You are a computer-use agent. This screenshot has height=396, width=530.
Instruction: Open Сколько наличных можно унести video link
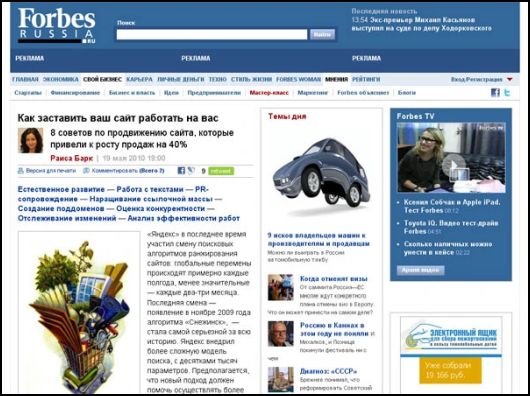click(x=448, y=248)
